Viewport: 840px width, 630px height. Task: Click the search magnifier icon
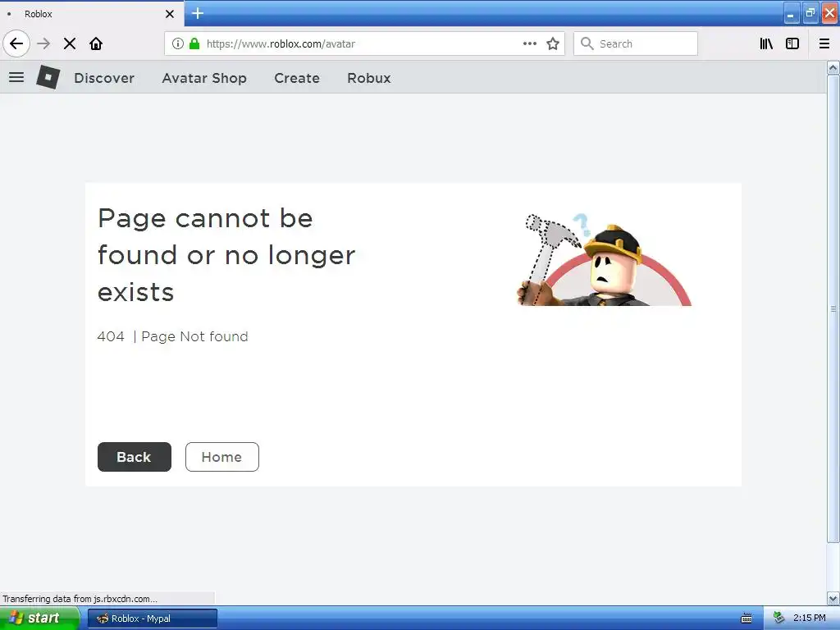pos(587,43)
